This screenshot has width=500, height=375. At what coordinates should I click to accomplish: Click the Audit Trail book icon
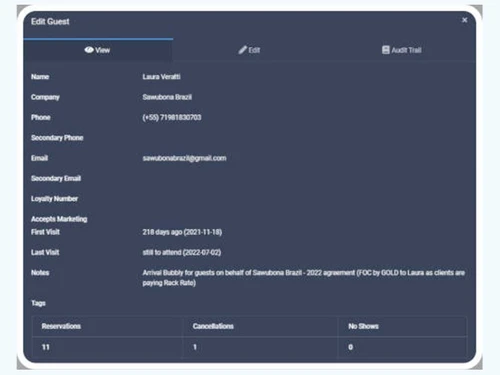[x=385, y=50]
